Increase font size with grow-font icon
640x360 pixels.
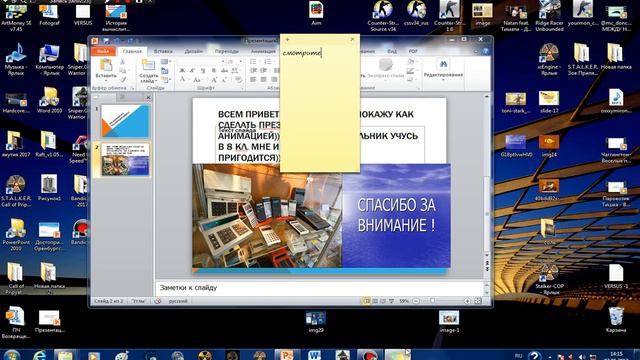213,80
